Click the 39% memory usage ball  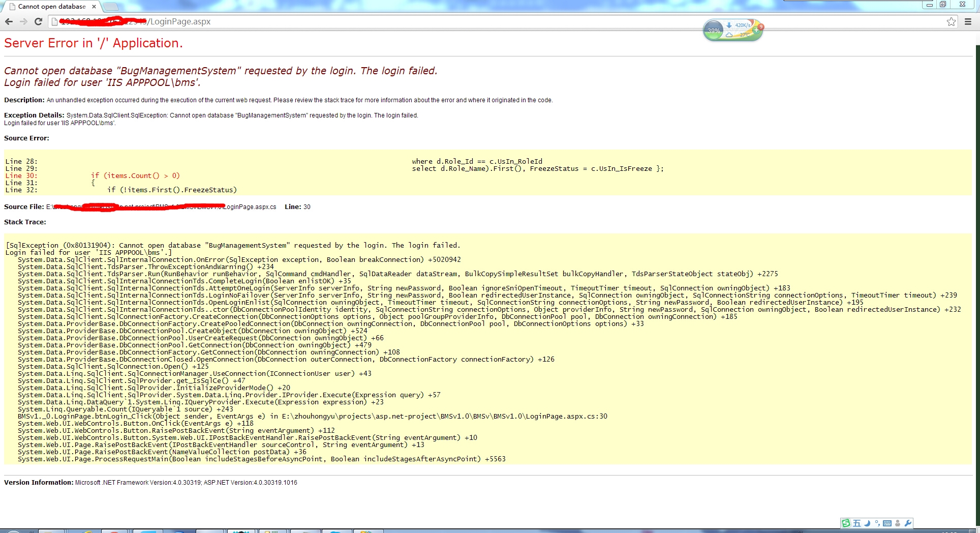pos(714,31)
